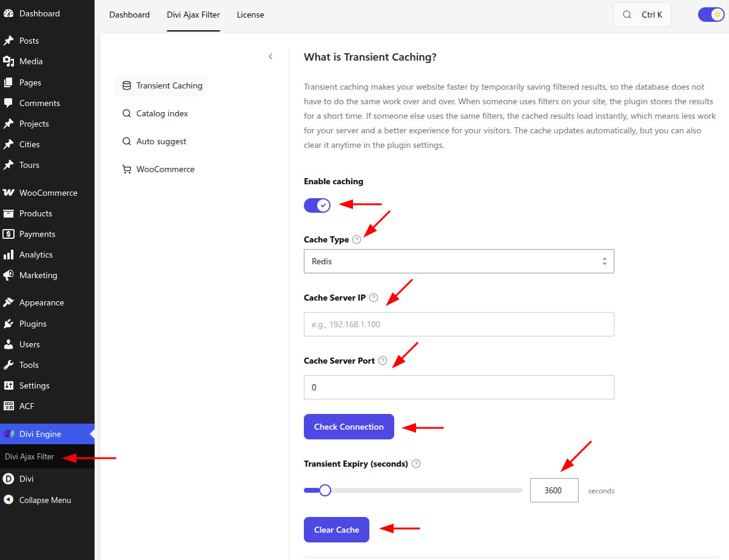Open the Divi Ajax Filter submenu link
Viewport: 729px width, 560px height.
(30, 457)
